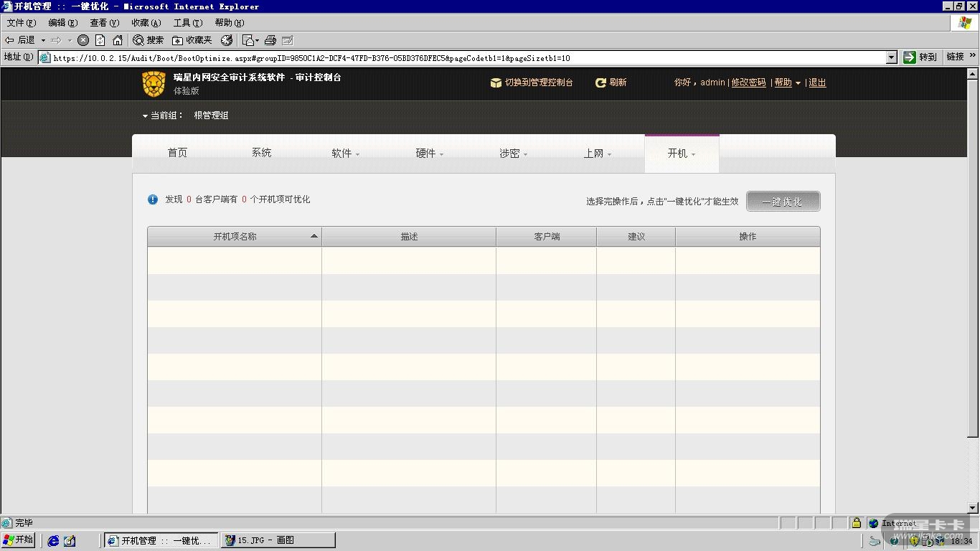Click the yellow shield tray icon
Viewport: 980px width, 551px height.
click(x=914, y=541)
